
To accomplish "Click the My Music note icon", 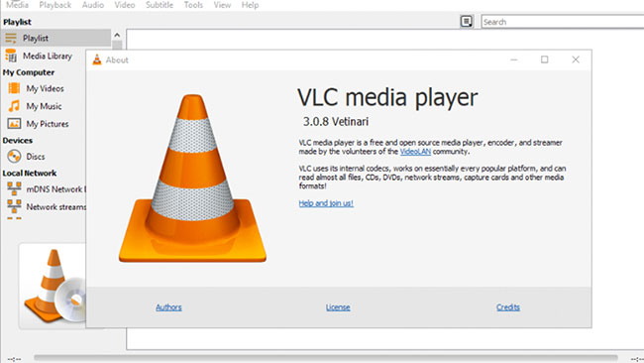I will (x=14, y=106).
